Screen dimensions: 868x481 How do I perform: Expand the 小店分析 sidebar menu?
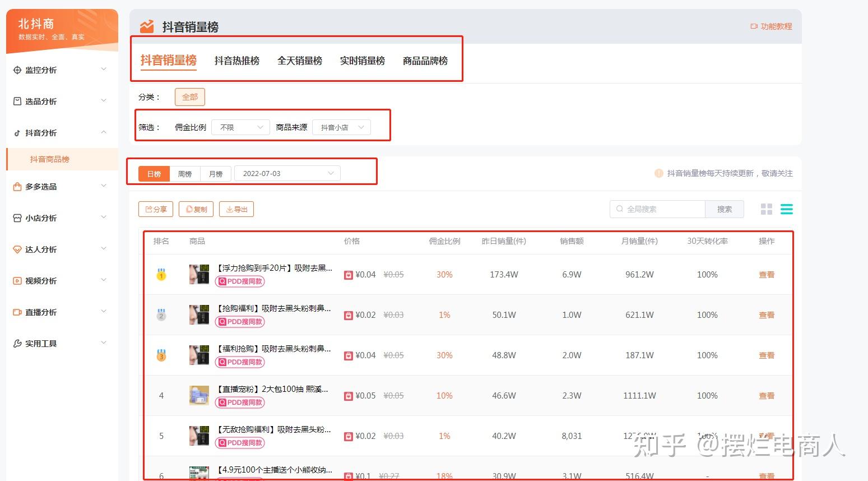pos(103,218)
